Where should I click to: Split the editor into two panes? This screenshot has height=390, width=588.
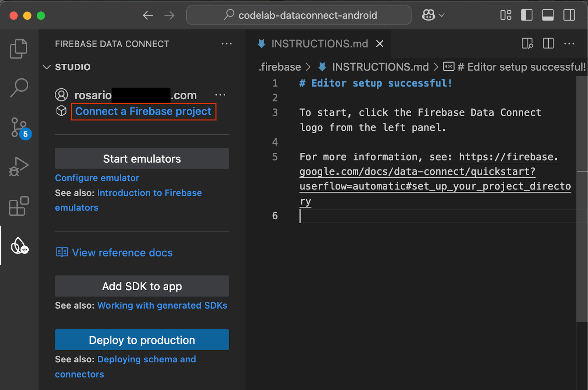coord(548,43)
